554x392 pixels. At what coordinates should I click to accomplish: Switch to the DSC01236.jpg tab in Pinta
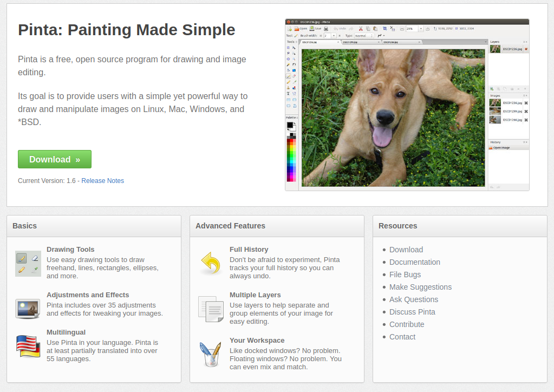coord(321,42)
